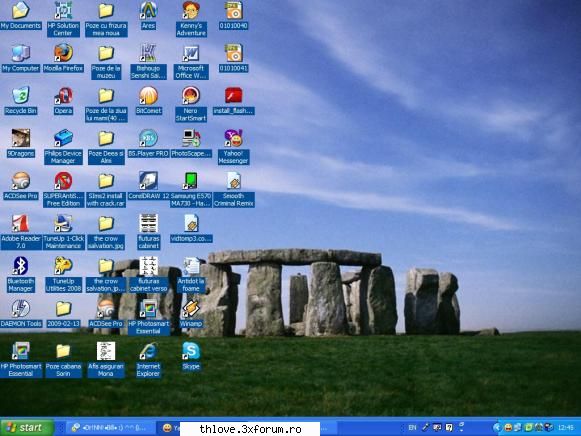Select the Nero StartSmart icon
The image size is (581, 436).
[x=191, y=104]
